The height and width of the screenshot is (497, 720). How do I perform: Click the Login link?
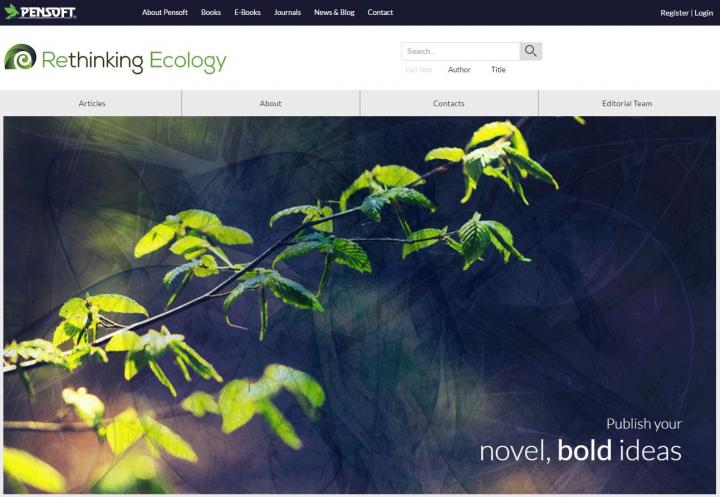[703, 13]
